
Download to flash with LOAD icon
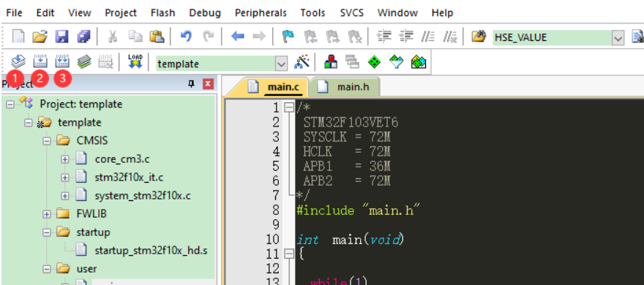point(135,62)
